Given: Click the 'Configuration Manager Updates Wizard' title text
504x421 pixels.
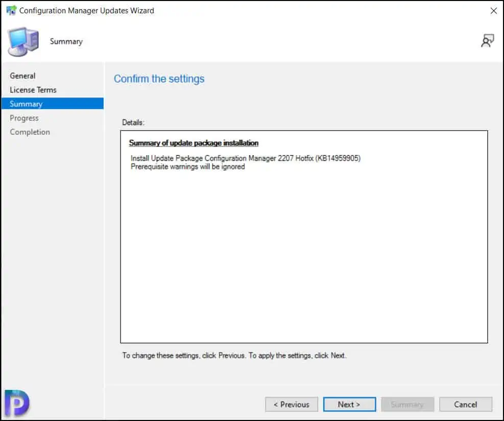Looking at the screenshot, I should pos(87,11).
